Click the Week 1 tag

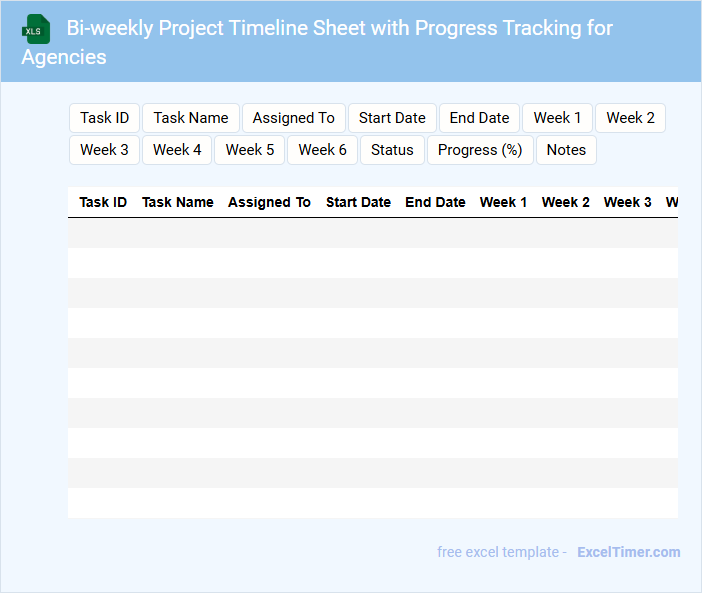[557, 118]
